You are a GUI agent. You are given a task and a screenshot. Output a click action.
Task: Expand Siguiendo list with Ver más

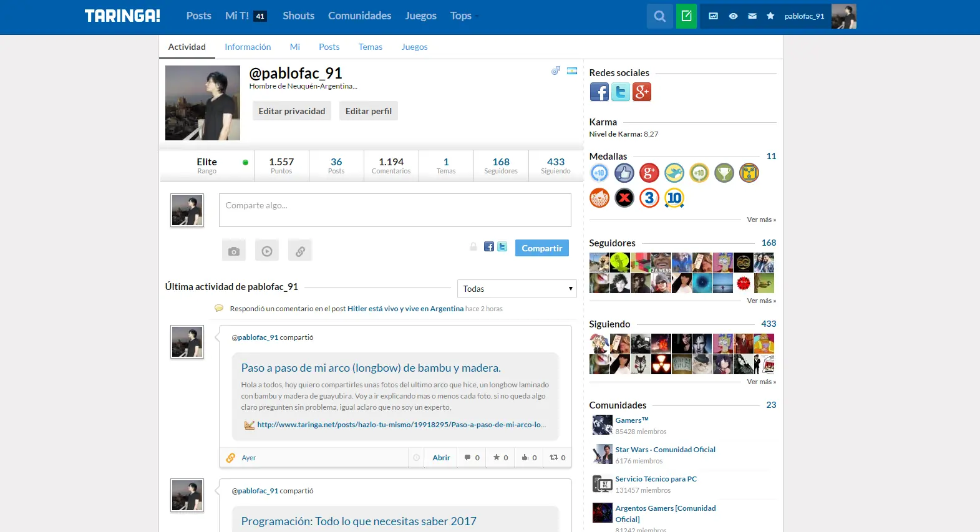pos(762,382)
